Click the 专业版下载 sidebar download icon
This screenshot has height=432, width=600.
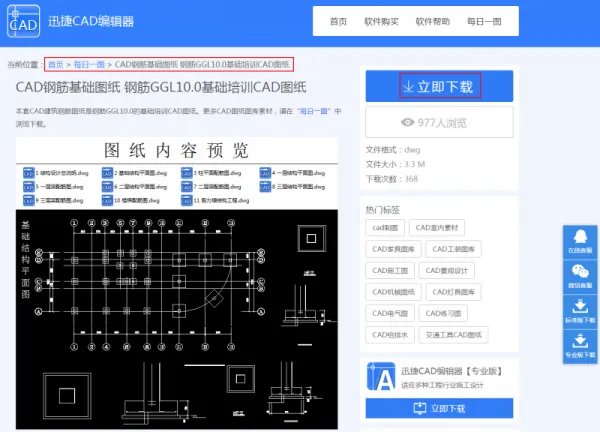click(x=580, y=346)
